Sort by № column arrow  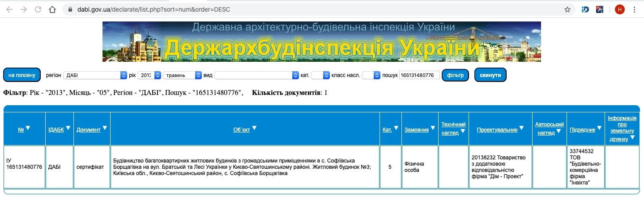click(28, 128)
